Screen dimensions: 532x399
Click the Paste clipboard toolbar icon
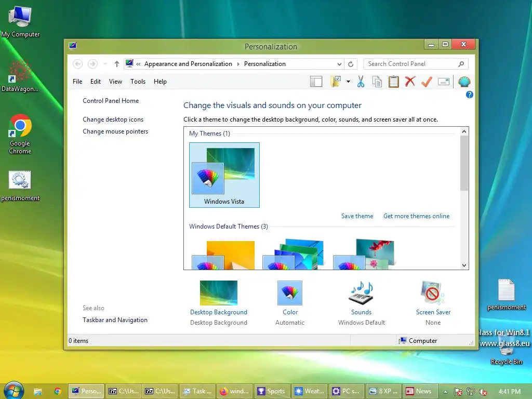click(394, 82)
